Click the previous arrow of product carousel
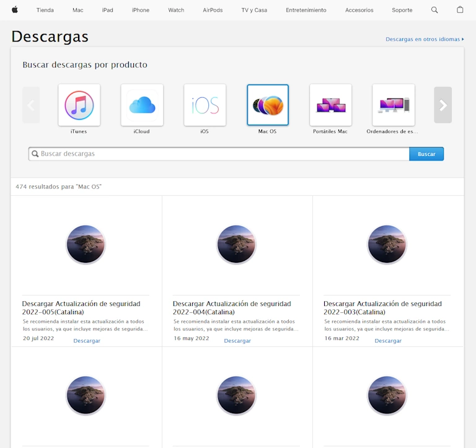476x448 pixels. point(31,105)
